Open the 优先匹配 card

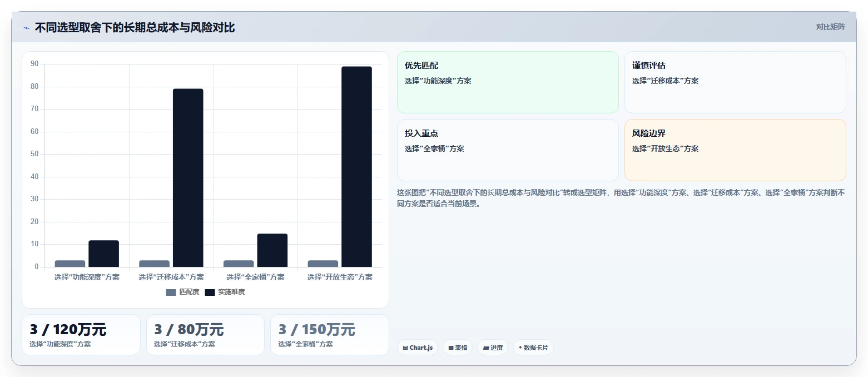[508, 82]
